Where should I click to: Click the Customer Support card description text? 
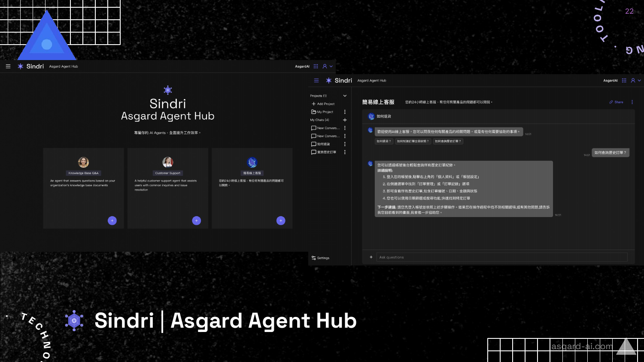pyautogui.click(x=166, y=185)
